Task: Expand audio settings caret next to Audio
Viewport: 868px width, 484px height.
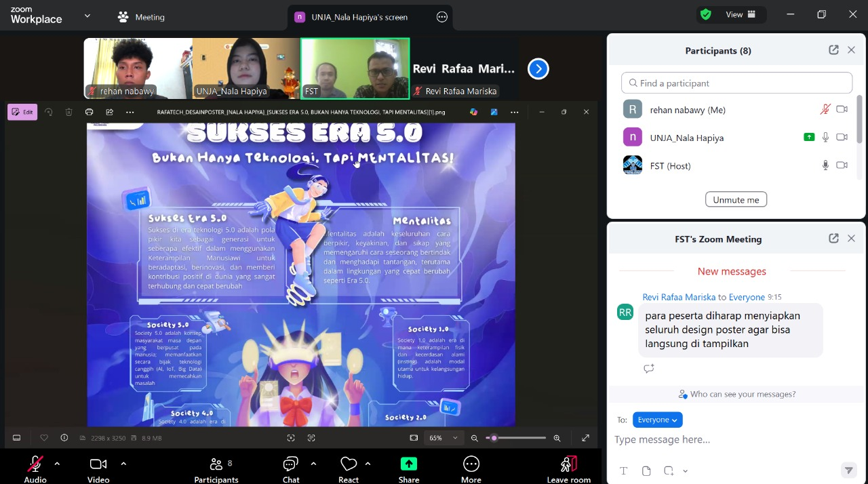Action: tap(57, 464)
